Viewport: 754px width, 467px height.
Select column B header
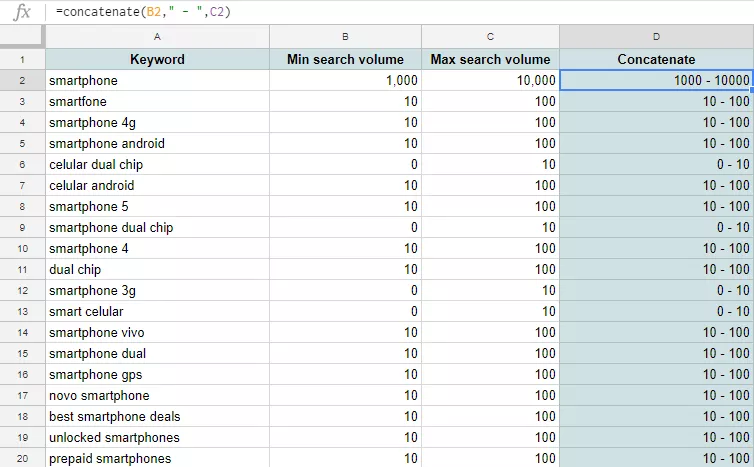click(x=345, y=37)
